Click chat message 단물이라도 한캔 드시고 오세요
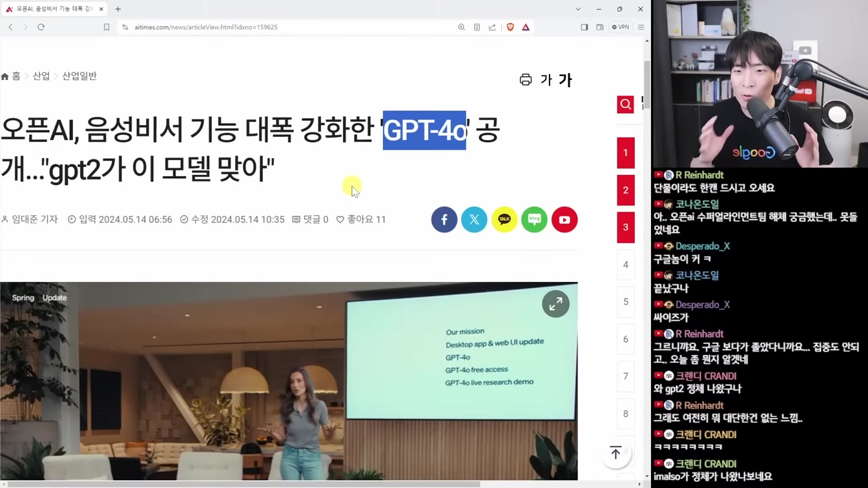 click(x=714, y=188)
